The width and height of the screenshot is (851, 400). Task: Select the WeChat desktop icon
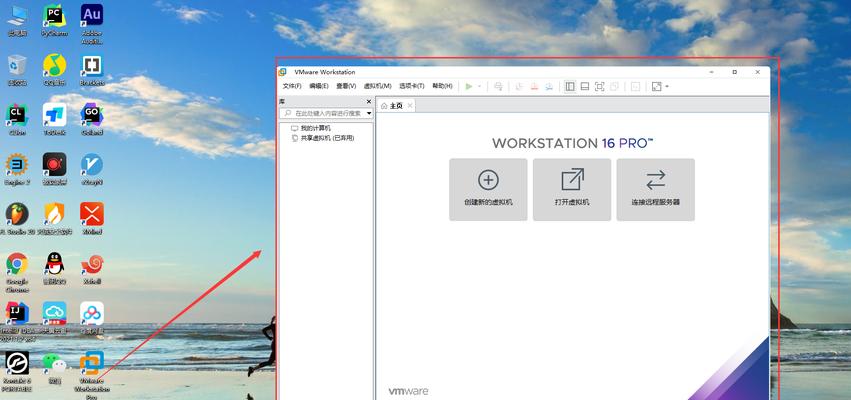tap(54, 368)
